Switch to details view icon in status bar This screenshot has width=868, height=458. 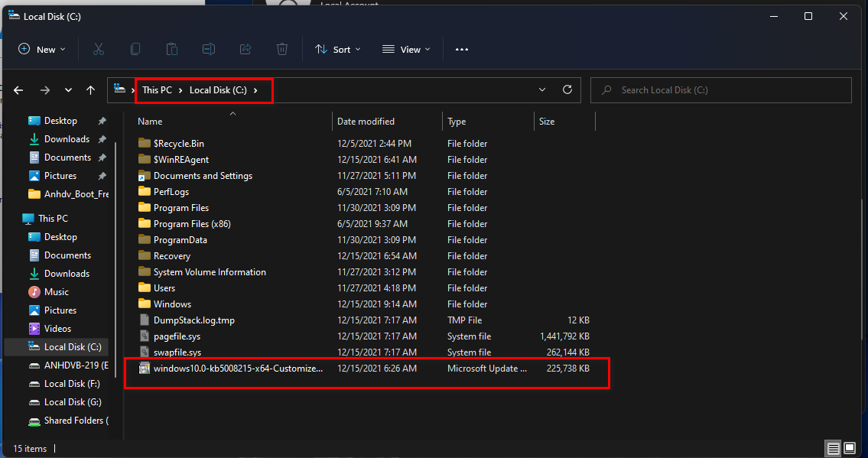tap(833, 448)
